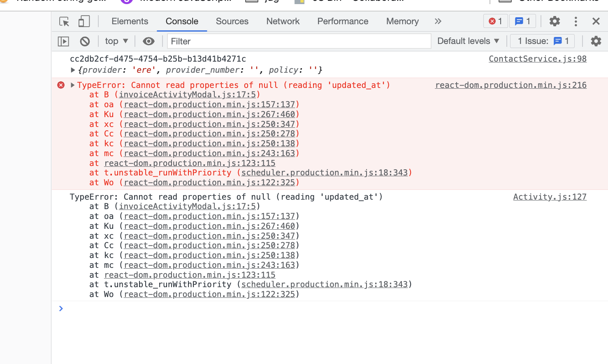Click into the console Filter field
608x364 pixels.
point(299,41)
